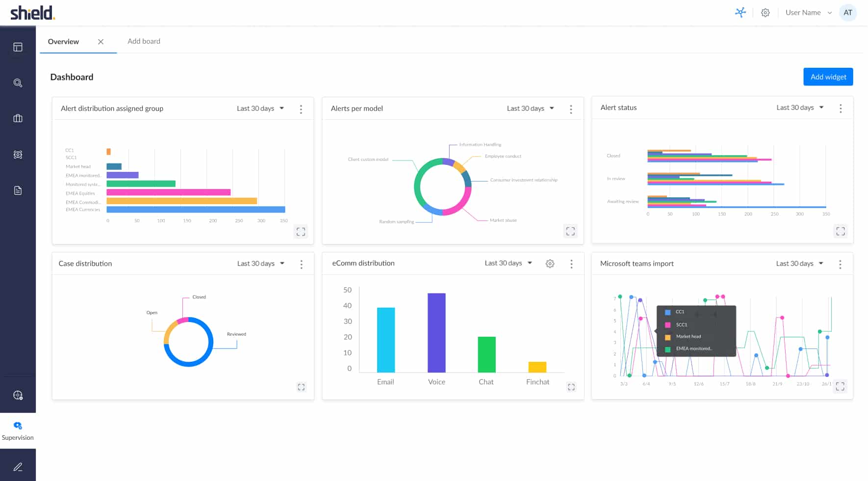Click the Supervision icon in sidebar
868x481 pixels.
pyautogui.click(x=18, y=426)
